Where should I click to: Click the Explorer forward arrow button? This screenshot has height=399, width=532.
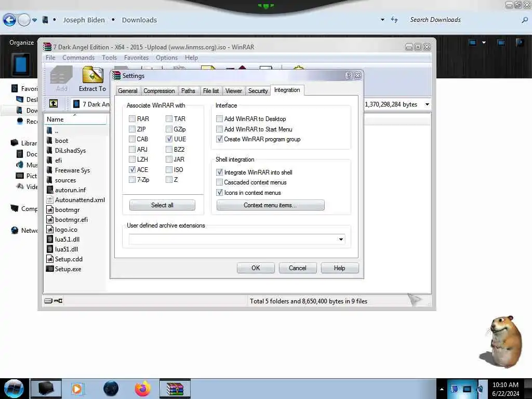coord(24,20)
